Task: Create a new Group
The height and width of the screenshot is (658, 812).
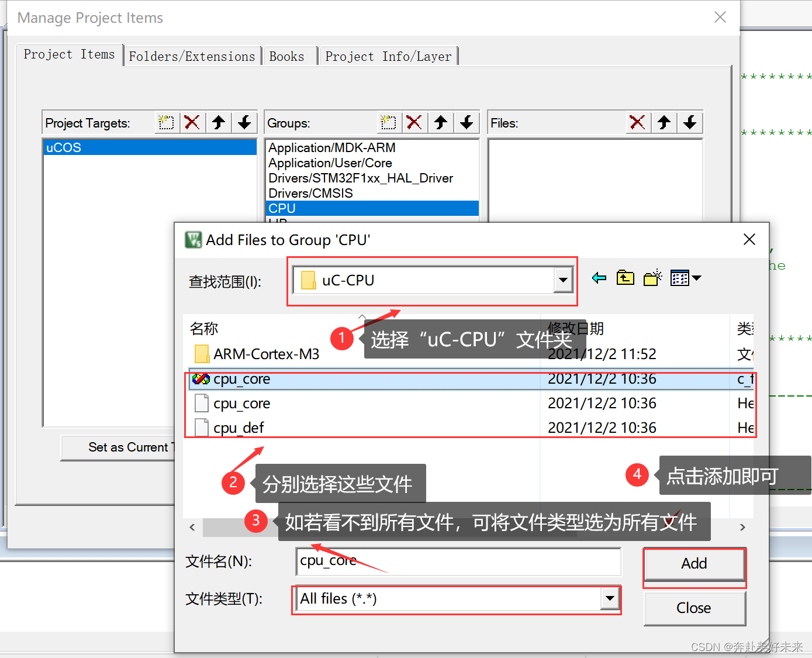Action: coord(389,123)
